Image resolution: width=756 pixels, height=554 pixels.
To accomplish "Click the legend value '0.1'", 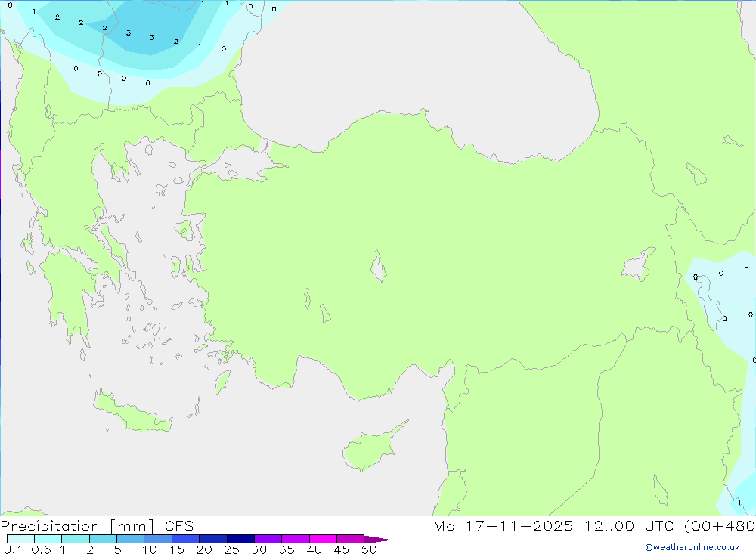I will click(13, 549).
